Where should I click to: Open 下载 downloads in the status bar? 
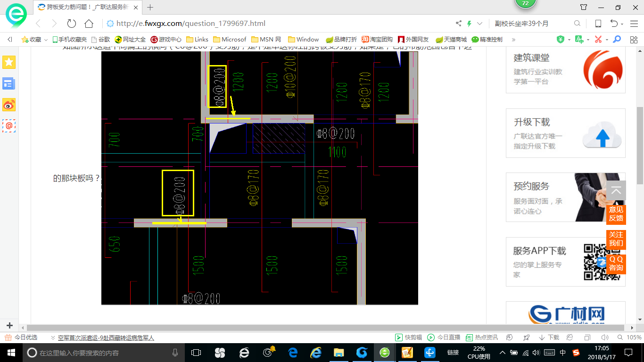coord(549,337)
